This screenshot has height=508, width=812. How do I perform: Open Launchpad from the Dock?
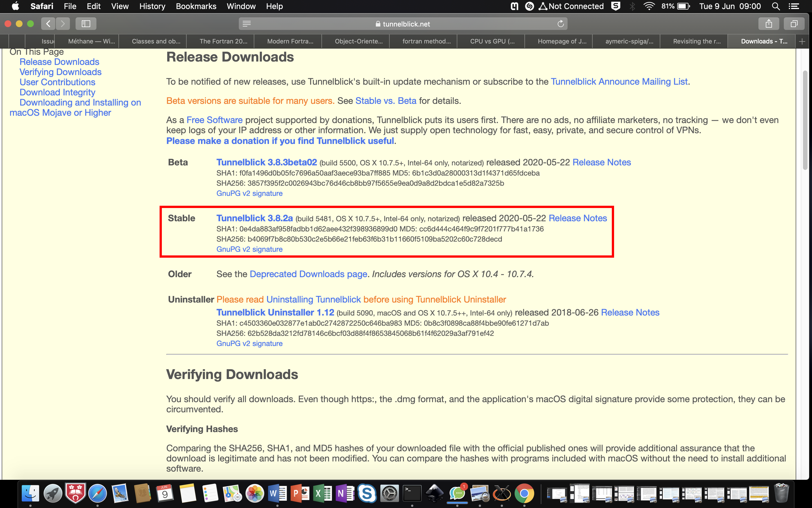53,493
